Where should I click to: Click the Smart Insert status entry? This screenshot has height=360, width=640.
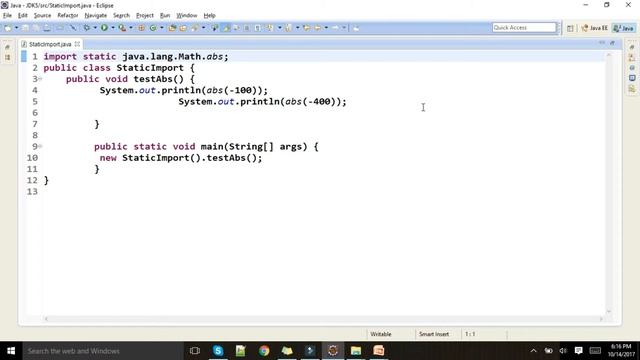pos(433,334)
